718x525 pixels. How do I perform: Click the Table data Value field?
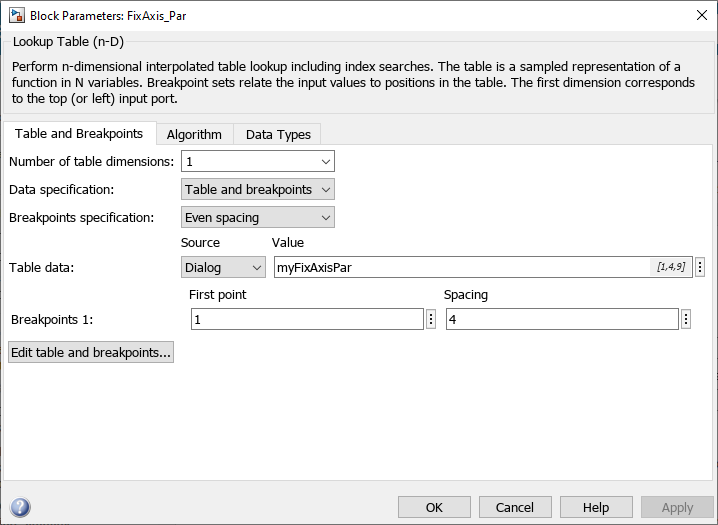[460, 267]
